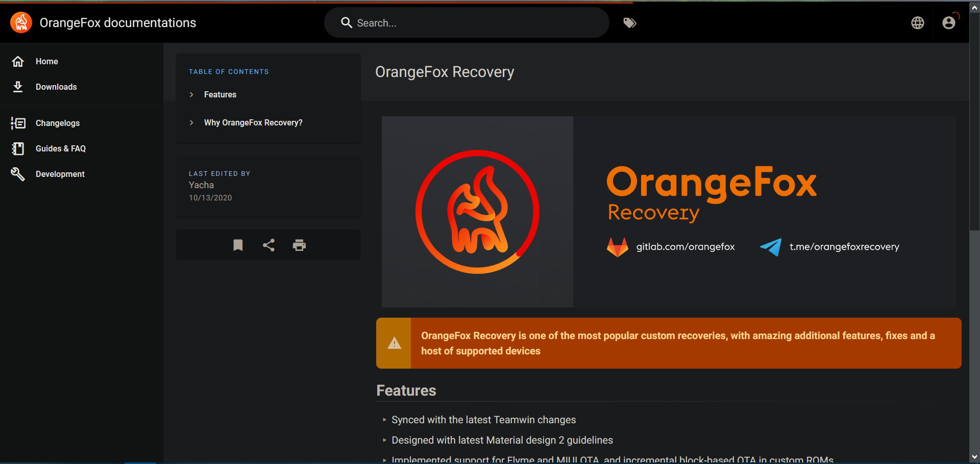The width and height of the screenshot is (980, 464).
Task: Click the page scrollbar thumb
Action: point(975,122)
